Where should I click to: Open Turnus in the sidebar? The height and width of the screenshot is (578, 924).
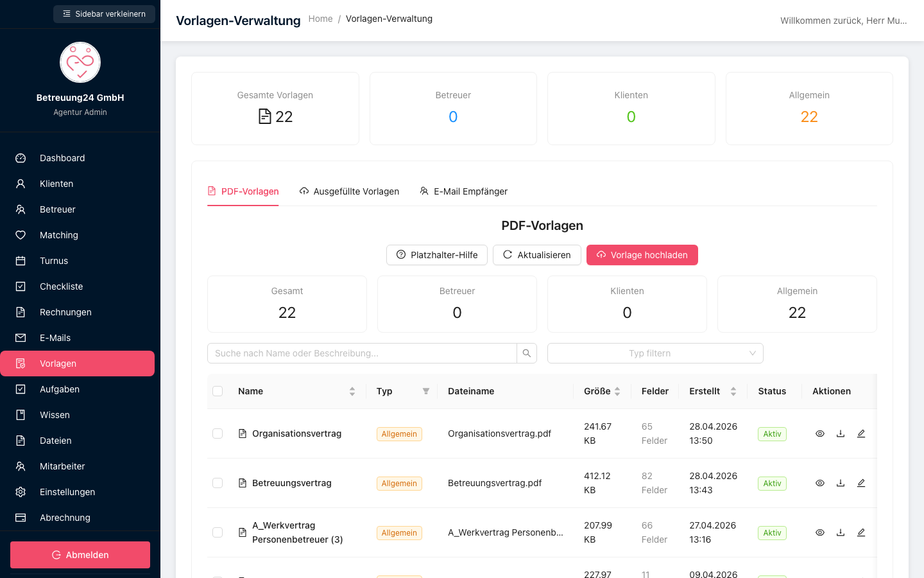77,261
